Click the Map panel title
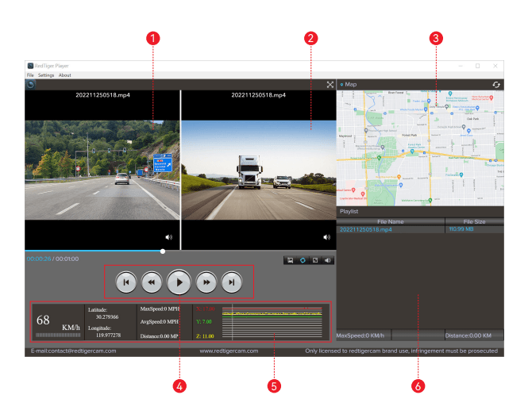 pyautogui.click(x=350, y=84)
